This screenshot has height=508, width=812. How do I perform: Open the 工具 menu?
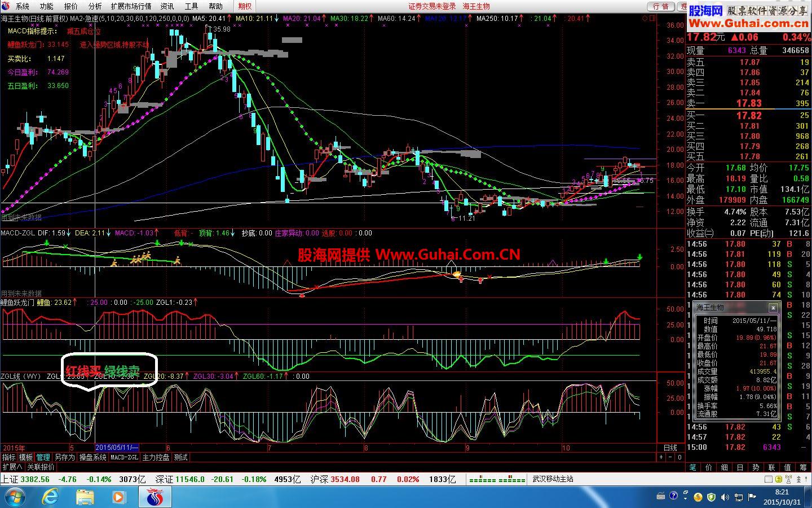point(191,6)
